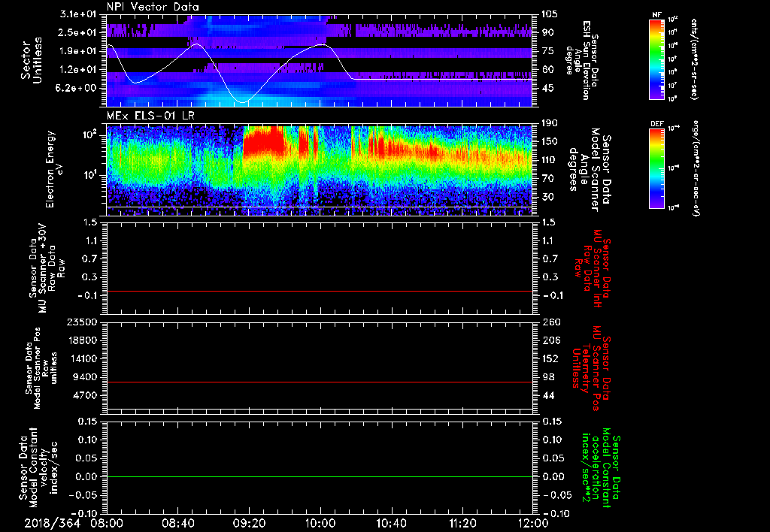Select the DEF color bar
770x532 pixels.
[657, 168]
